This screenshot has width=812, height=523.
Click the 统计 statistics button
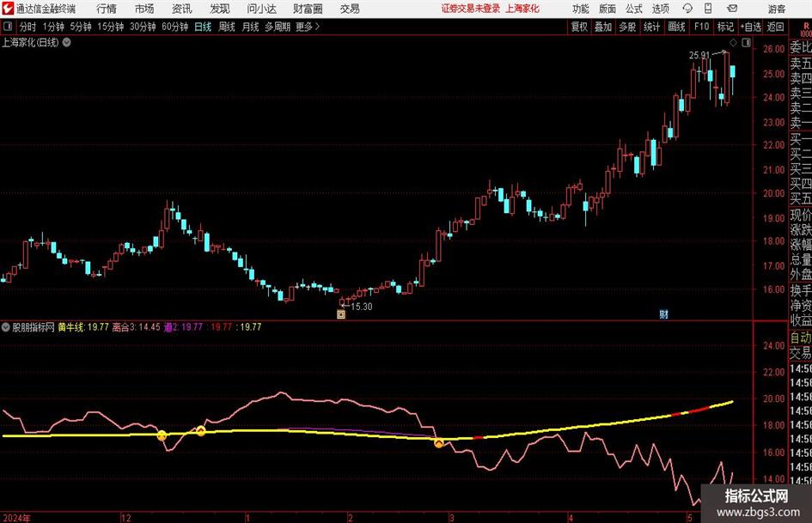coord(651,27)
